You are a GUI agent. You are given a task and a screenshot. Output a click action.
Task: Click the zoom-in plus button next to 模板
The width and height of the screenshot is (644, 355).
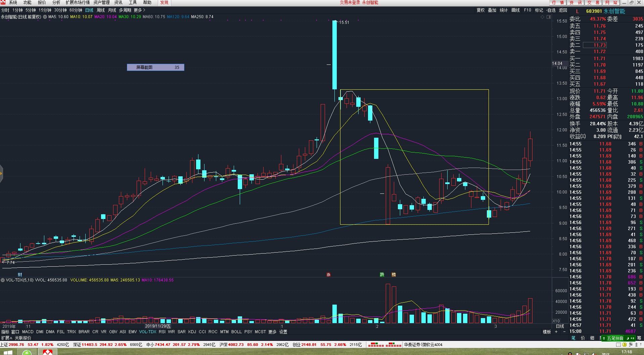click(x=556, y=332)
